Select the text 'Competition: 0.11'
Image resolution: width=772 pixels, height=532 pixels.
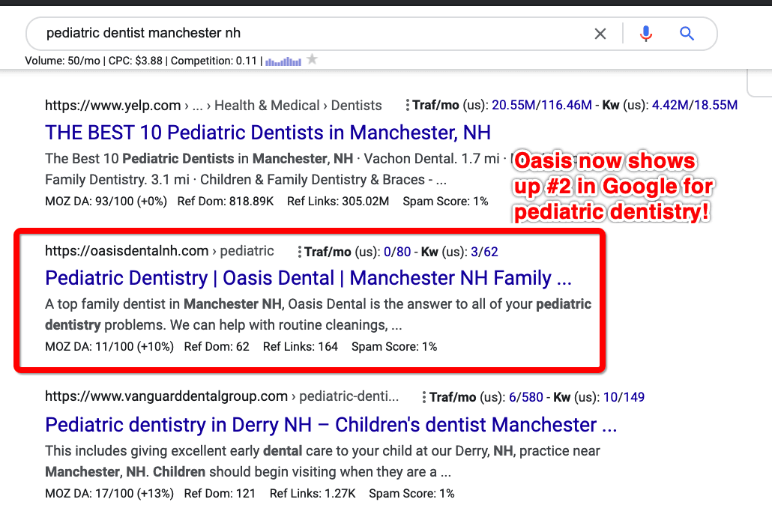(214, 61)
